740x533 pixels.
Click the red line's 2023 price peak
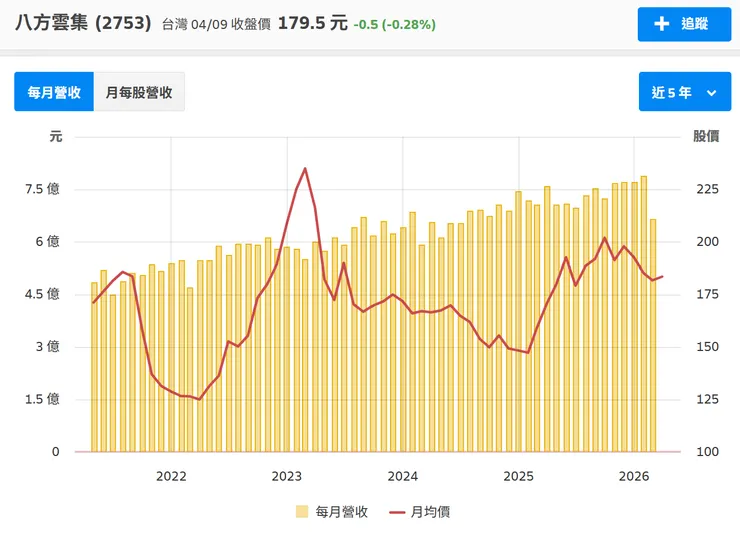(x=305, y=169)
